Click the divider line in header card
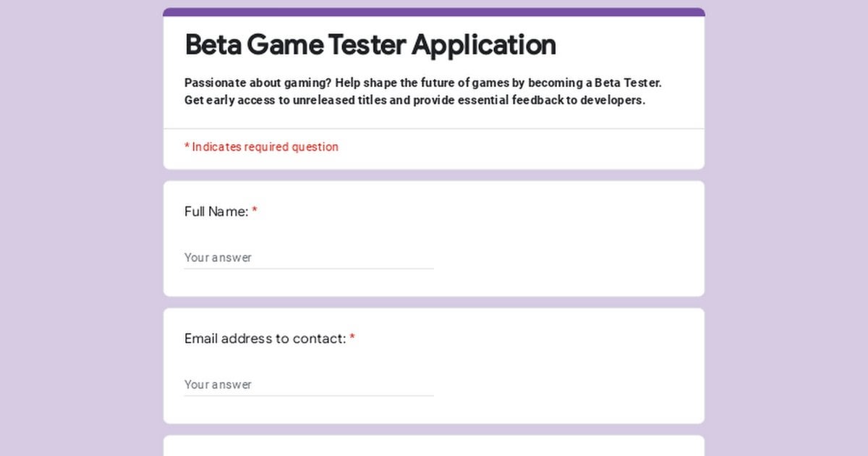The height and width of the screenshot is (456, 868). tap(434, 129)
